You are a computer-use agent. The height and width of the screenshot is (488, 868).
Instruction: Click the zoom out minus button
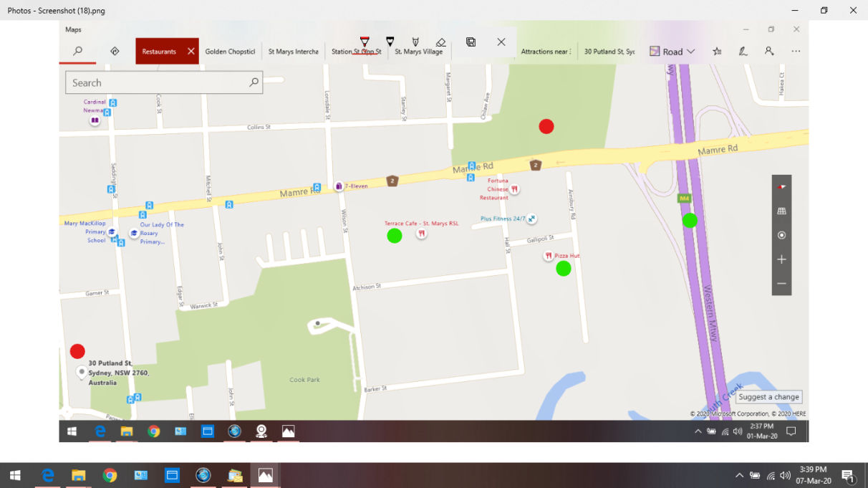tap(781, 284)
